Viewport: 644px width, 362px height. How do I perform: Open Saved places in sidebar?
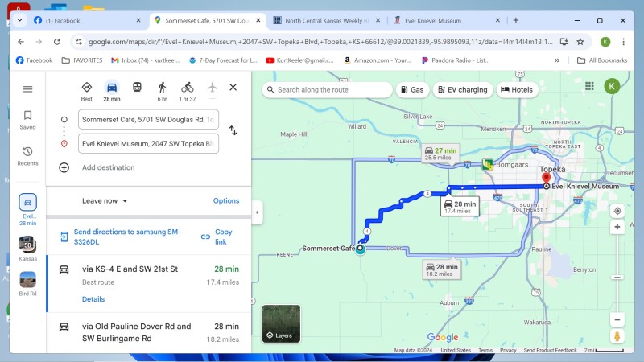[x=27, y=120]
